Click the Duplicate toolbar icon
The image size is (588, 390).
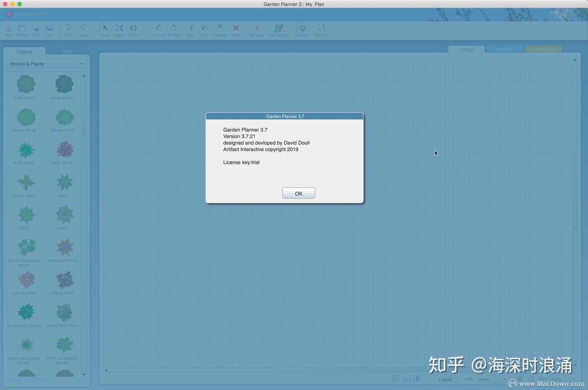pos(220,29)
